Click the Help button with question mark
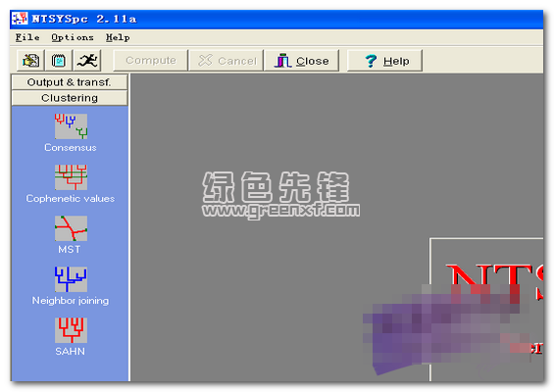Viewport: 554px width, 392px height. [x=384, y=61]
